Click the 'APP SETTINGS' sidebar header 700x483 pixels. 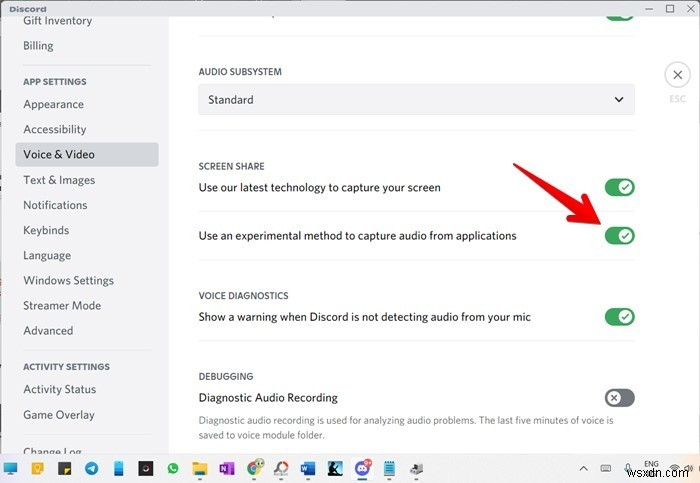coord(55,82)
